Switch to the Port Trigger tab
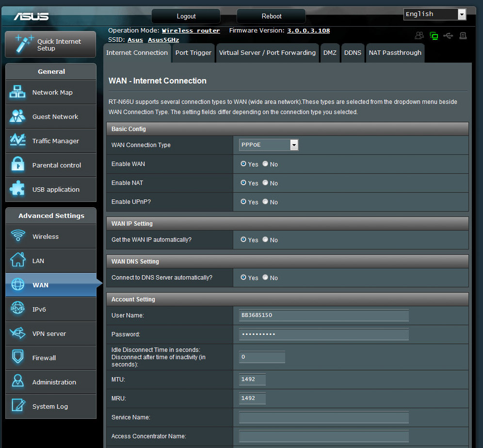 click(x=193, y=53)
